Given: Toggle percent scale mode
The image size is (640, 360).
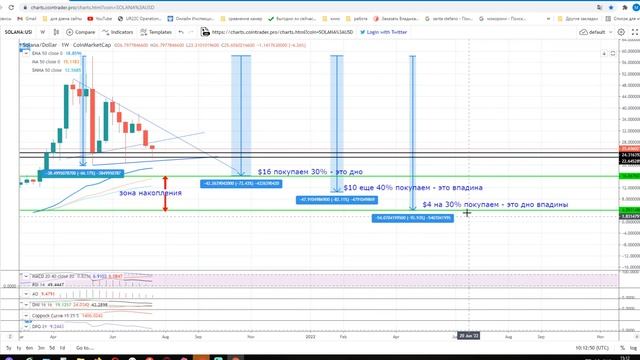Looking at the screenshot, I should tap(622, 348).
